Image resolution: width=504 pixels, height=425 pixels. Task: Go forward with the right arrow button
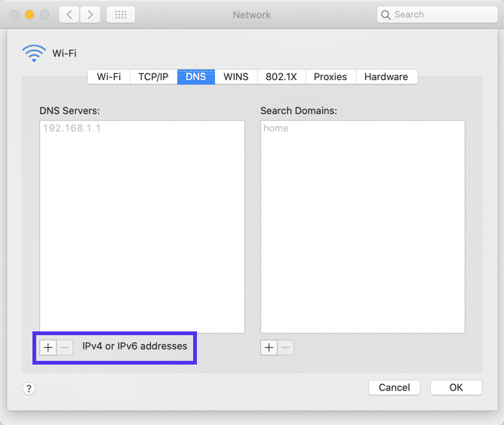tap(91, 14)
